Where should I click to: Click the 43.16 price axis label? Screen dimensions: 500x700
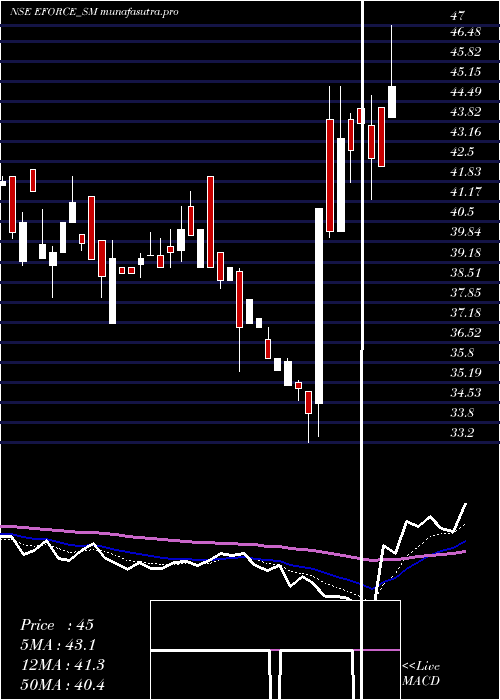466,132
